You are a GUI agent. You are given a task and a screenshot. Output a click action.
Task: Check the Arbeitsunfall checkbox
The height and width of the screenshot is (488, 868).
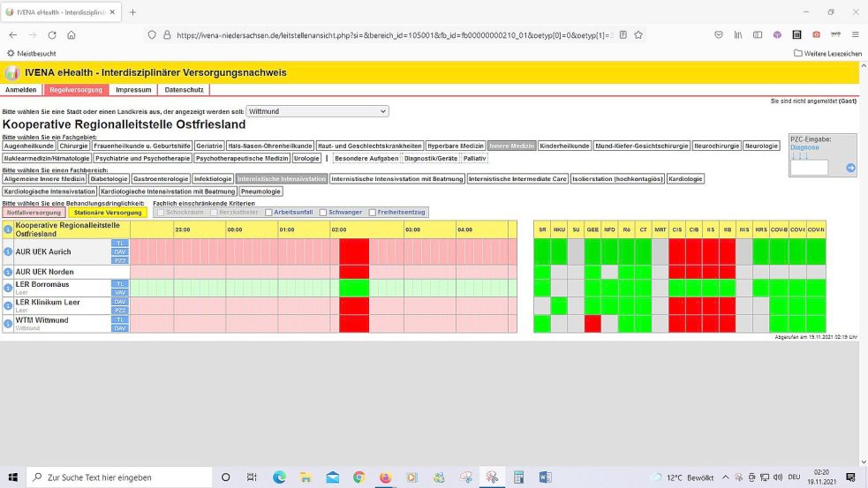click(268, 213)
